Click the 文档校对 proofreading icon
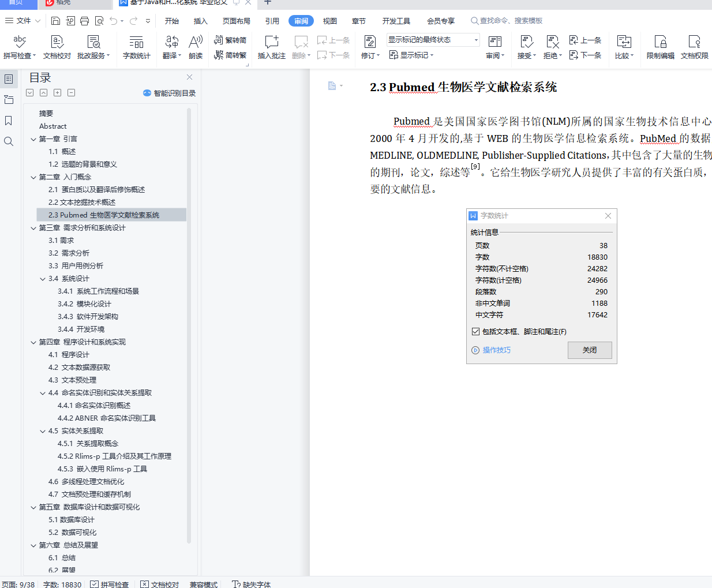712x588 pixels. (x=57, y=47)
